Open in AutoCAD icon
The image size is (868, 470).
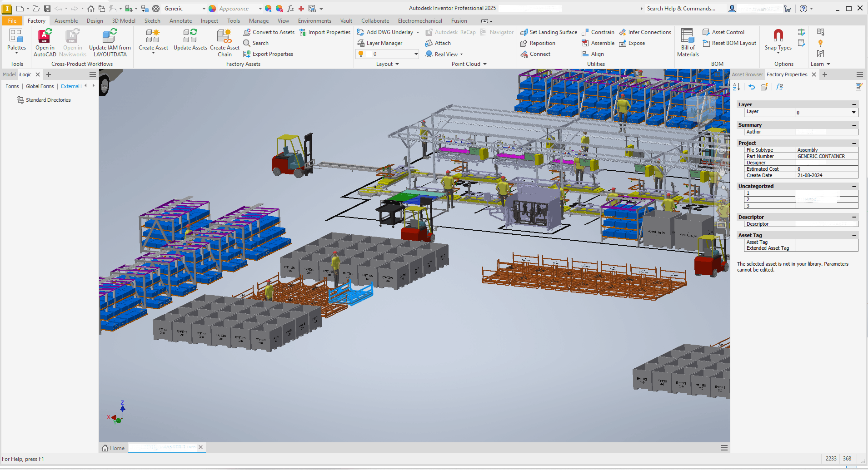coord(45,36)
